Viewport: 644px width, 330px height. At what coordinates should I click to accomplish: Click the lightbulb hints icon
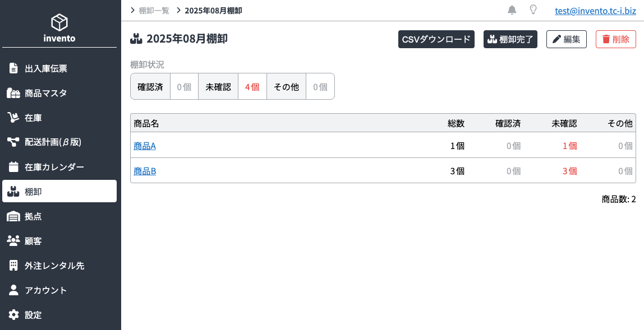click(533, 10)
